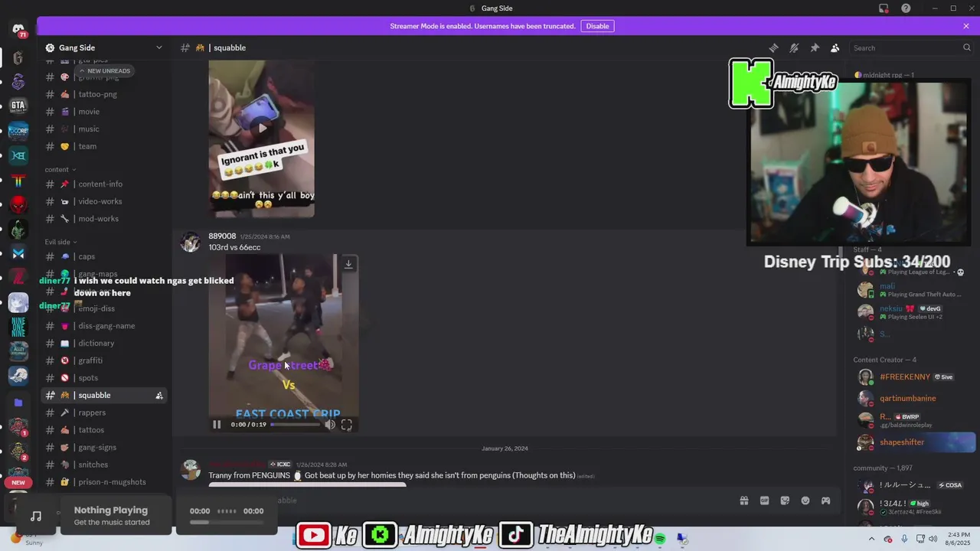980x551 pixels.
Task: Open volume control in system tray
Action: point(933,539)
